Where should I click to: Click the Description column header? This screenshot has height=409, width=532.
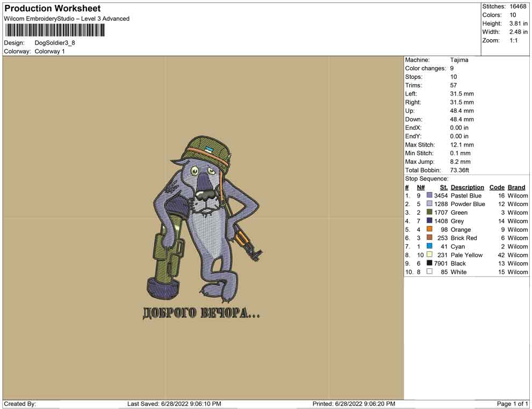click(467, 187)
